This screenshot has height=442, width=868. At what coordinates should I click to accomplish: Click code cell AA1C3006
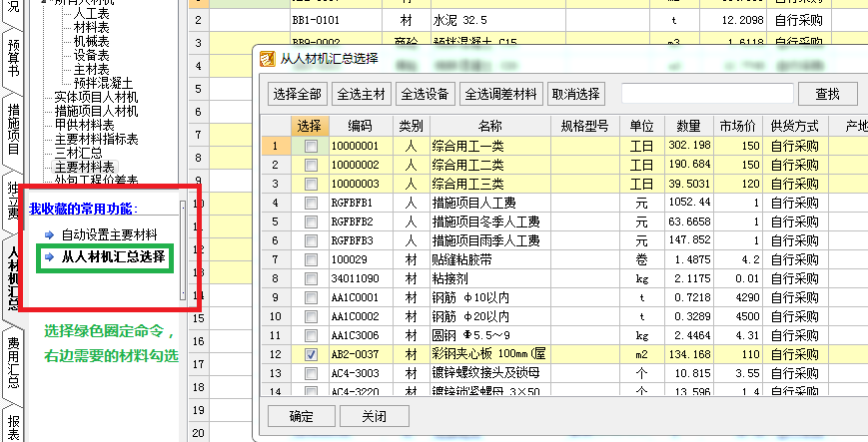pos(361,336)
